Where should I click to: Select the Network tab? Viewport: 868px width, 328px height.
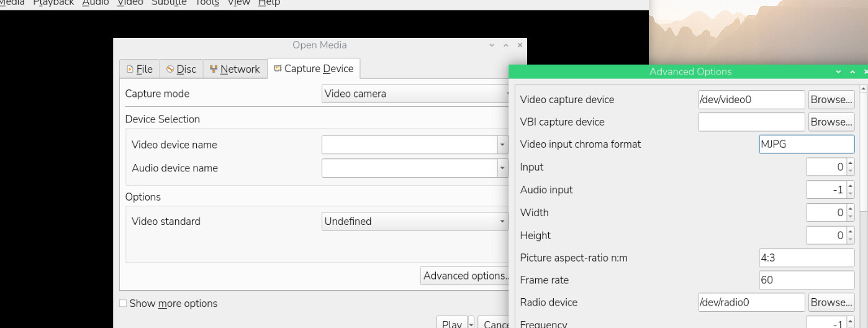coord(233,69)
